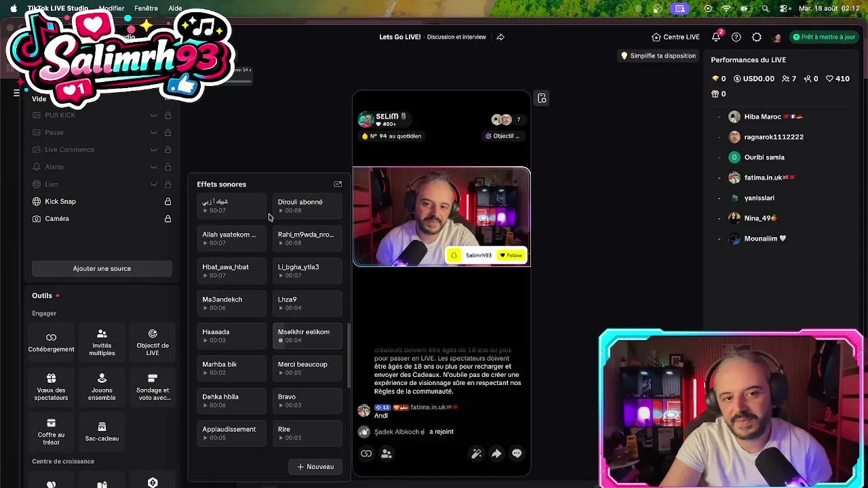Screen dimensions: 868x488
Task: Share the live via arrow beside title
Action: click(500, 37)
